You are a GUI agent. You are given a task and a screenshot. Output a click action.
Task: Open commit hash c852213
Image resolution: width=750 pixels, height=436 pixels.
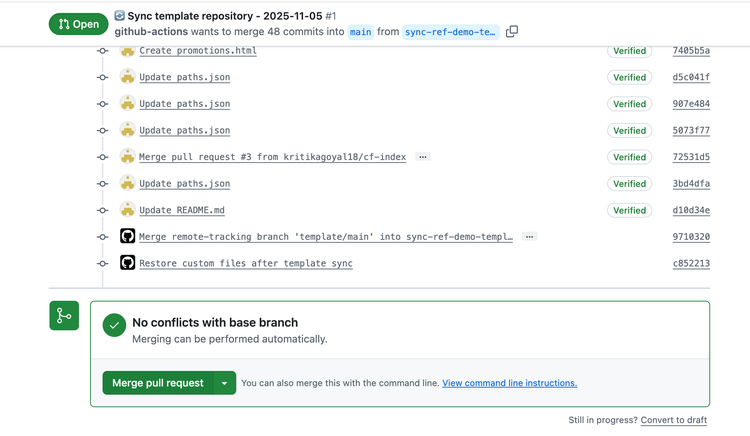691,264
